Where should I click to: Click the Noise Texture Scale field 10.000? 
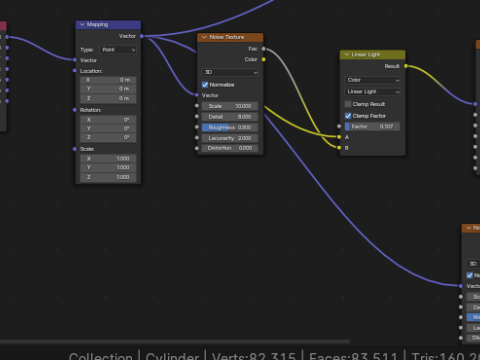(230, 106)
